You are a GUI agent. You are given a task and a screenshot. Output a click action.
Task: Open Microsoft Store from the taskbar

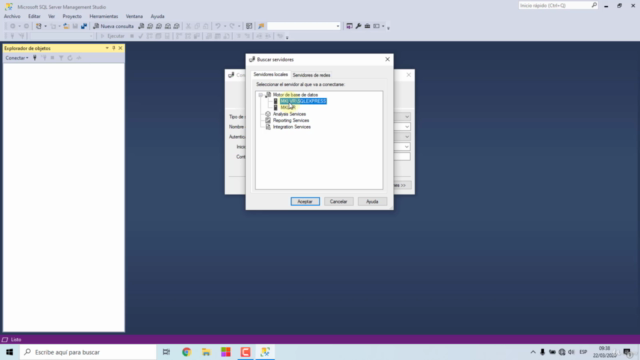[x=226, y=352]
